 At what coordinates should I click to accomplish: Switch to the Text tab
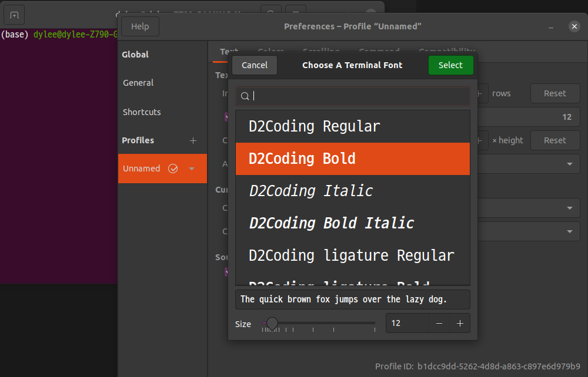click(229, 52)
